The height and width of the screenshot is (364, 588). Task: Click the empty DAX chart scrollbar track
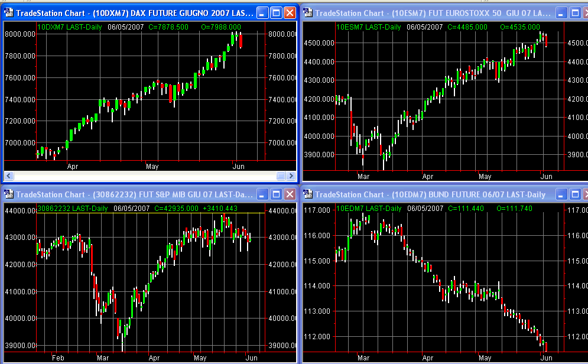coord(142,175)
